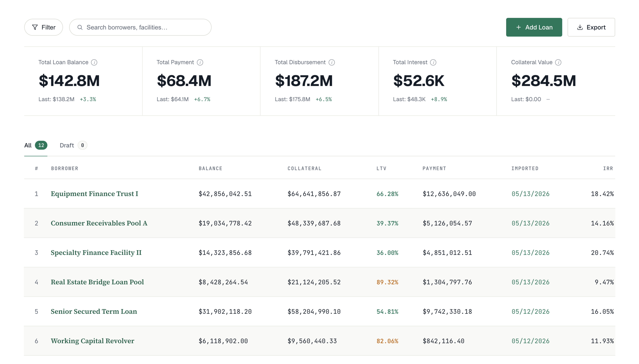Sort by the Balance column header
The image size is (639, 364).
tap(211, 169)
